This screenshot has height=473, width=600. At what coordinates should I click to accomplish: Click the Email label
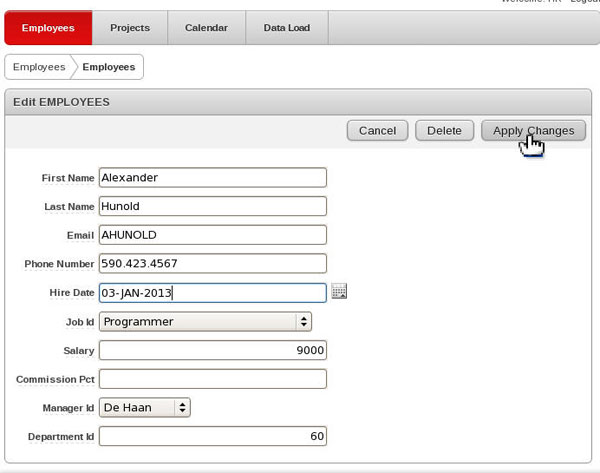click(80, 236)
